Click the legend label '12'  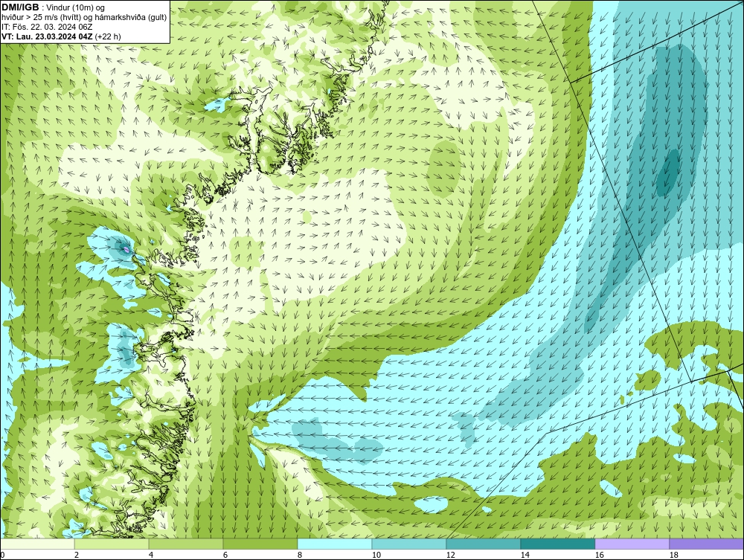pyautogui.click(x=451, y=555)
